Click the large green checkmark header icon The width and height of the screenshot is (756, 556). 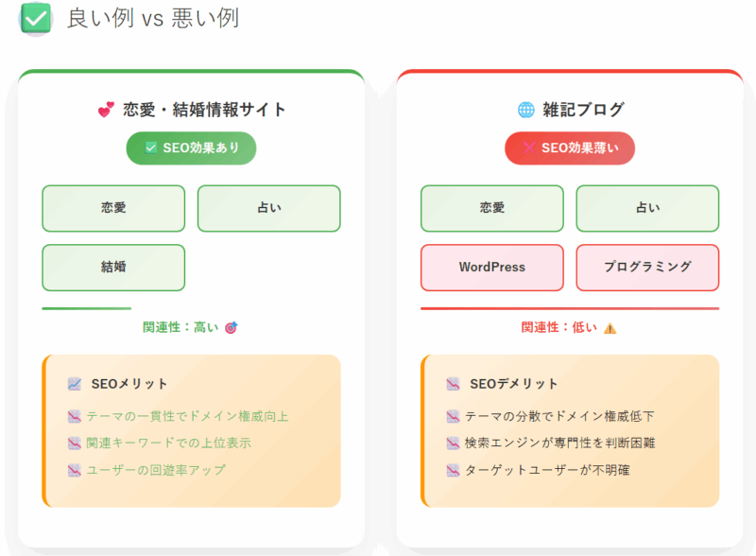(36, 18)
